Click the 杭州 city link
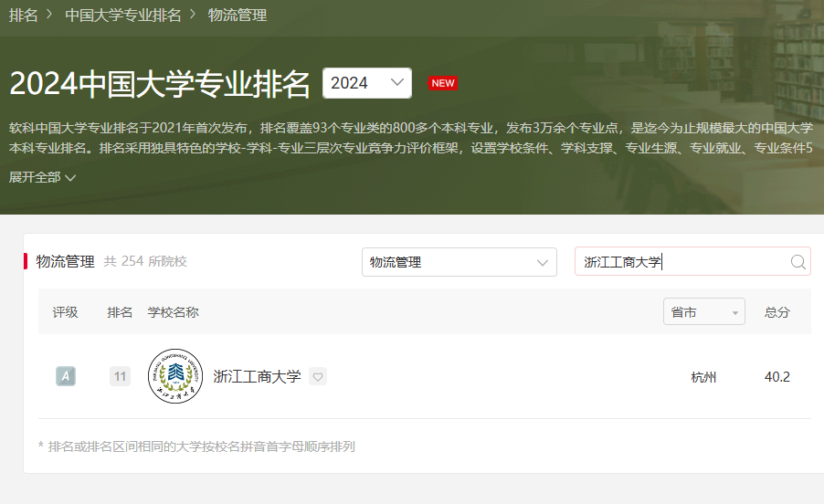824x504 pixels. (x=703, y=377)
